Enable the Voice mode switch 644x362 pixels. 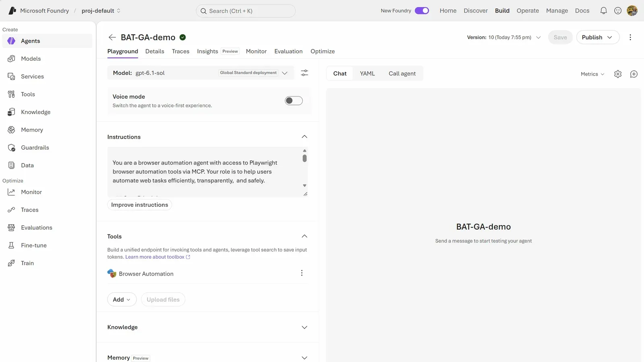click(294, 101)
